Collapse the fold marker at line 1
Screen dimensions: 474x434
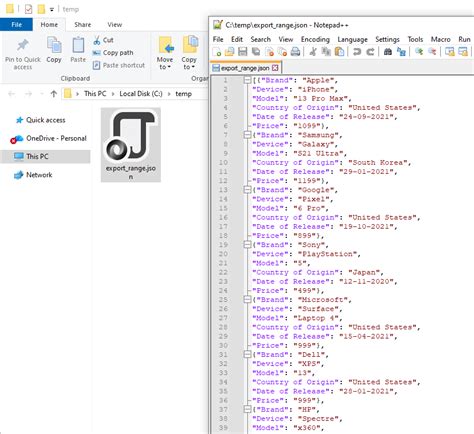[247, 80]
